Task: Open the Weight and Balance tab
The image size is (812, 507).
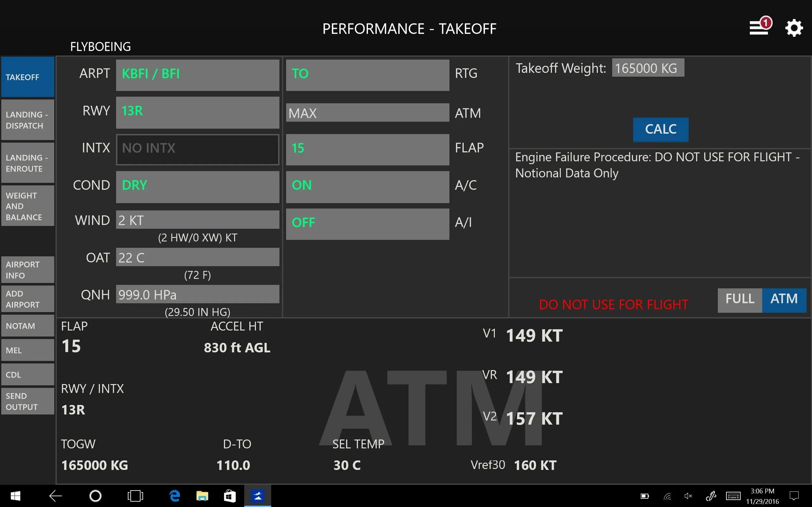Action: pos(28,206)
